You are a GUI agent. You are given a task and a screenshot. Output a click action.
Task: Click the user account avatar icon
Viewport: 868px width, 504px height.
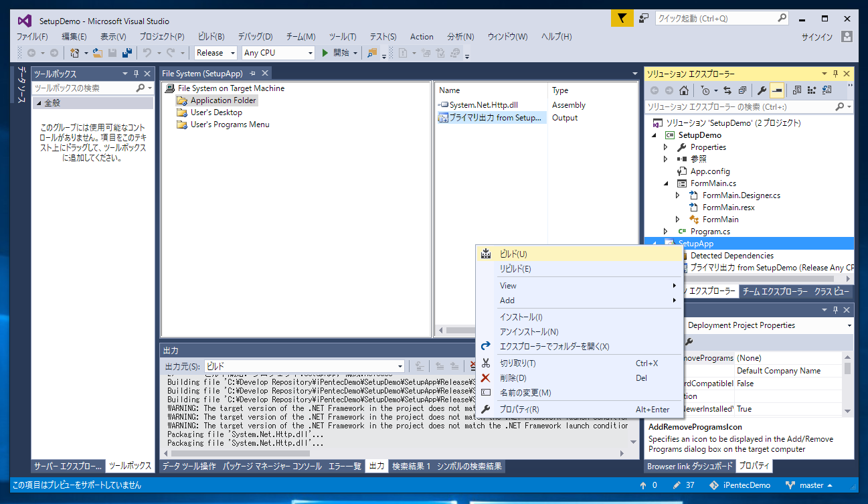tap(847, 37)
